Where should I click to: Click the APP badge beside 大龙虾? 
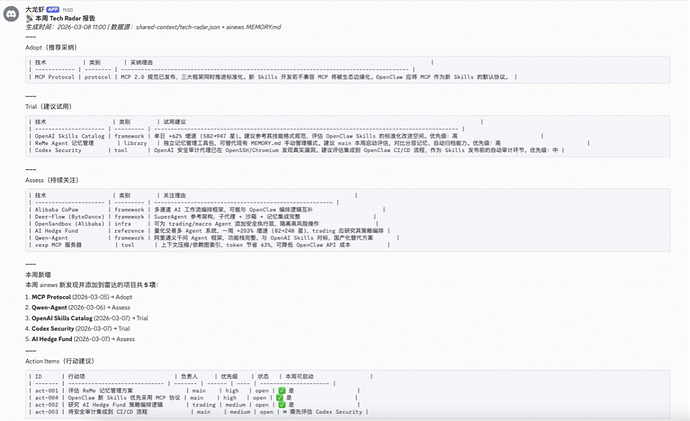[59, 7]
